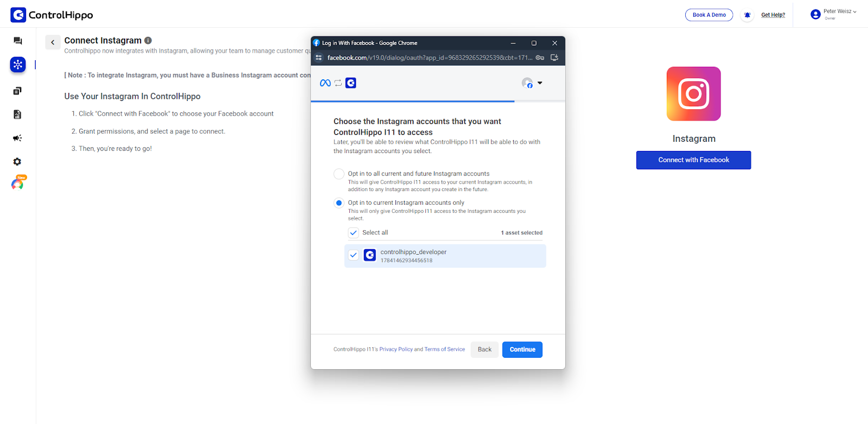Open the Peter Weisz account menu
This screenshot has height=424, width=868.
click(834, 14)
